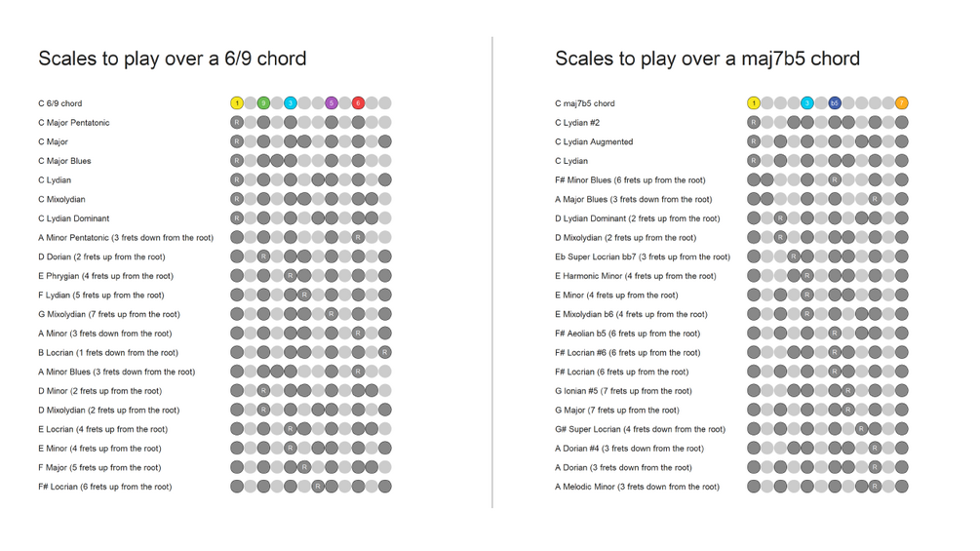The width and height of the screenshot is (980, 551).
Task: Click the cyan 3 note circle in C 6/9 chord row
Action: pos(291,103)
